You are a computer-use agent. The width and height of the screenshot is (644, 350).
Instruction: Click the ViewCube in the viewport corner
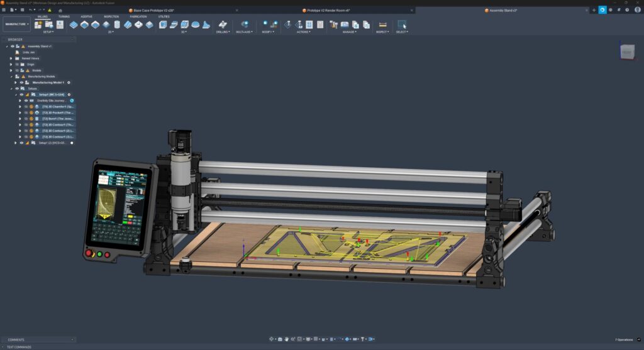pos(627,52)
